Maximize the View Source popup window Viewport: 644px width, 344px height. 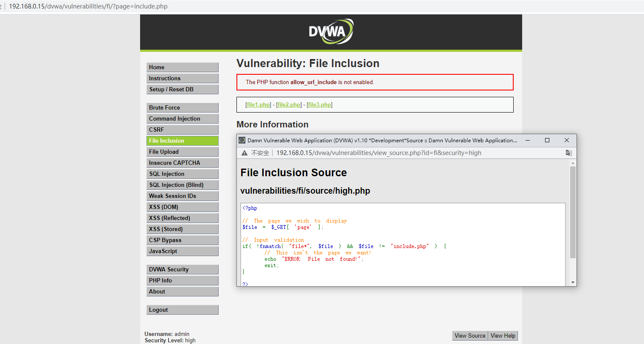547,140
